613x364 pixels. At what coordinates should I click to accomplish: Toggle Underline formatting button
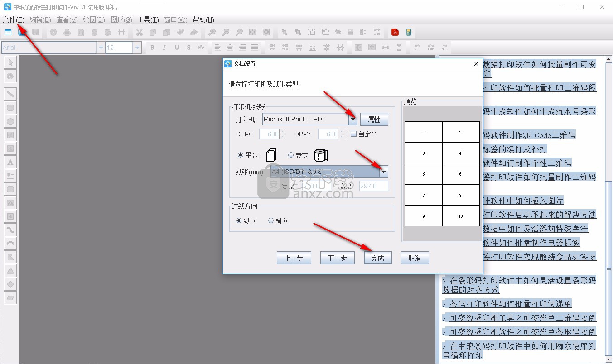(176, 48)
